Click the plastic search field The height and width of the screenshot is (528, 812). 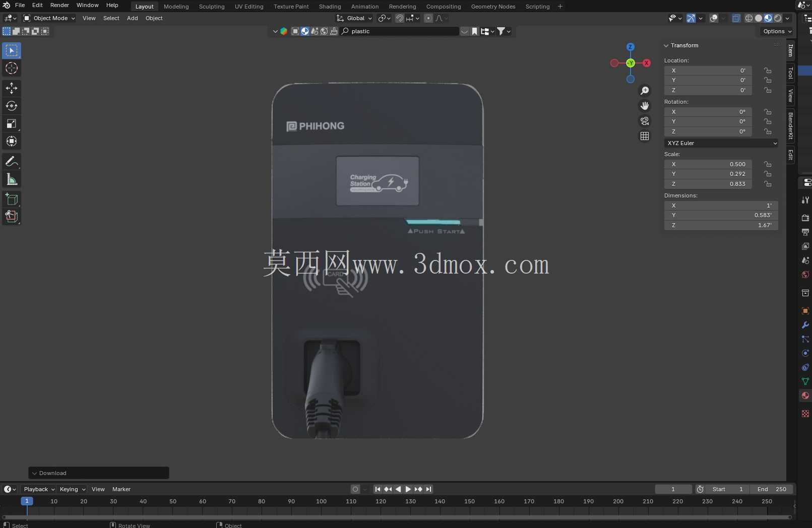tap(401, 31)
